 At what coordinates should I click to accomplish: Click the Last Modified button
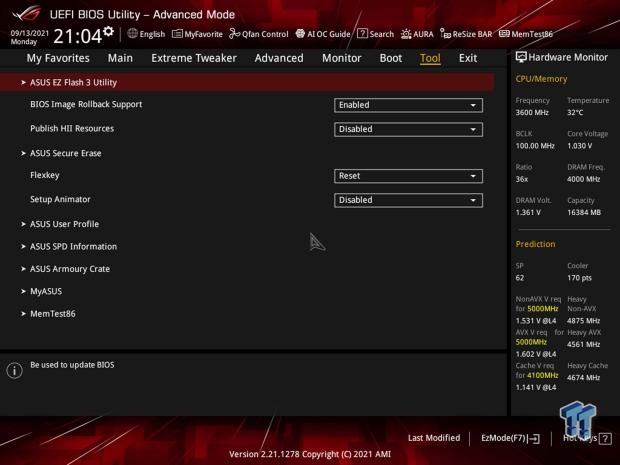pos(434,438)
